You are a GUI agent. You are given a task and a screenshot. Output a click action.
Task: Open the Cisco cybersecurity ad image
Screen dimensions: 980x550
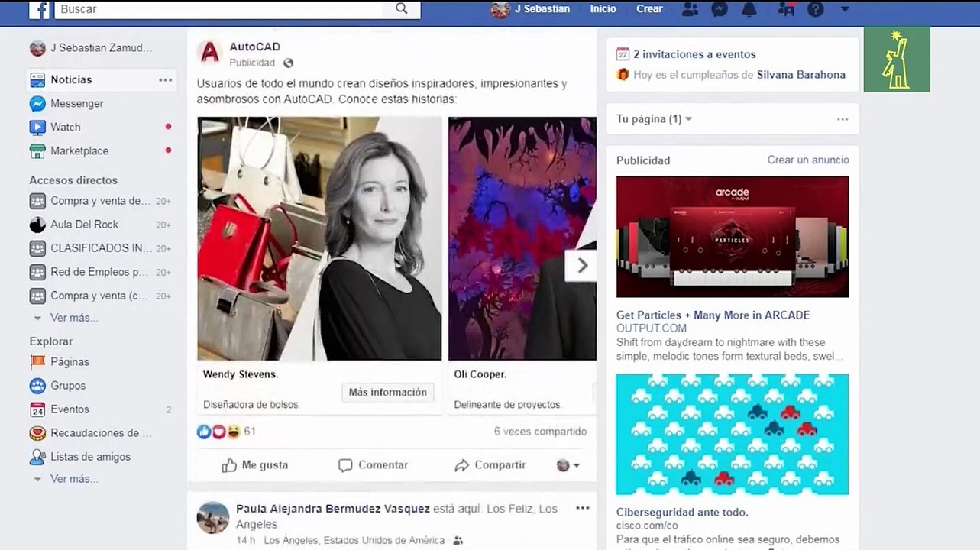click(x=733, y=434)
